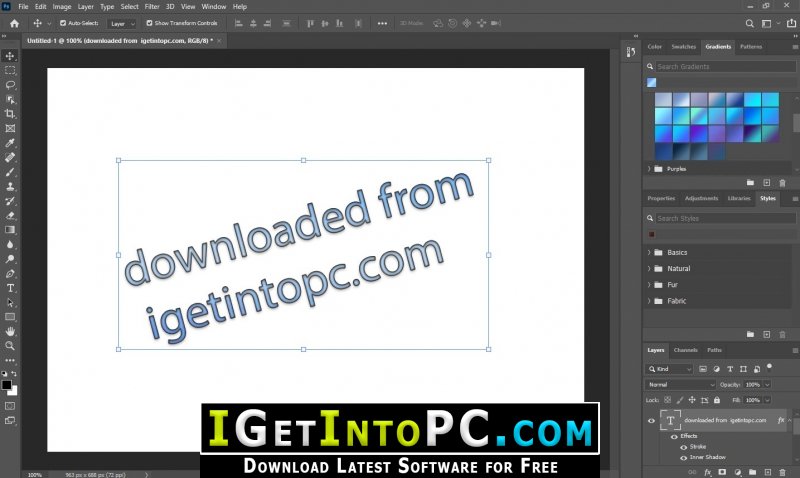Click align left edges icon

238,23
